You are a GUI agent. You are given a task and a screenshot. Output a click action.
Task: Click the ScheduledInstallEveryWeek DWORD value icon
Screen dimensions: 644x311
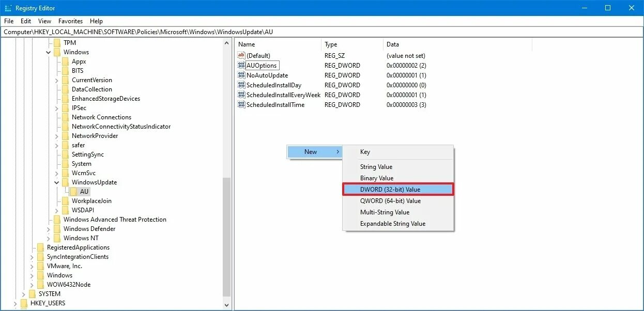(241, 95)
